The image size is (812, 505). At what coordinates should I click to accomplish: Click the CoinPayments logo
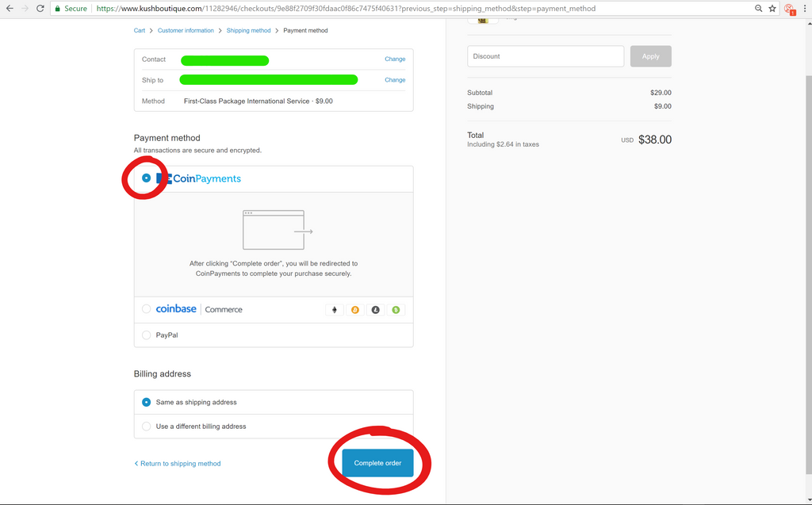tap(199, 178)
